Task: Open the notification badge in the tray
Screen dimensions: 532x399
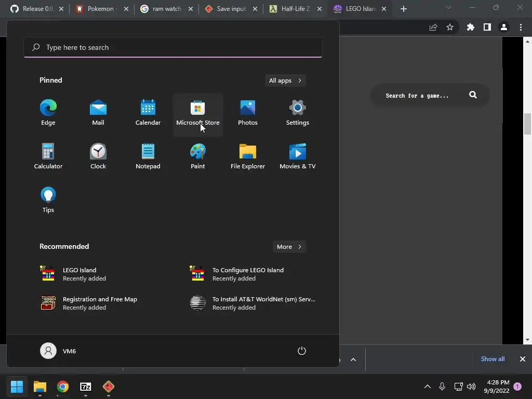Action: (517, 386)
